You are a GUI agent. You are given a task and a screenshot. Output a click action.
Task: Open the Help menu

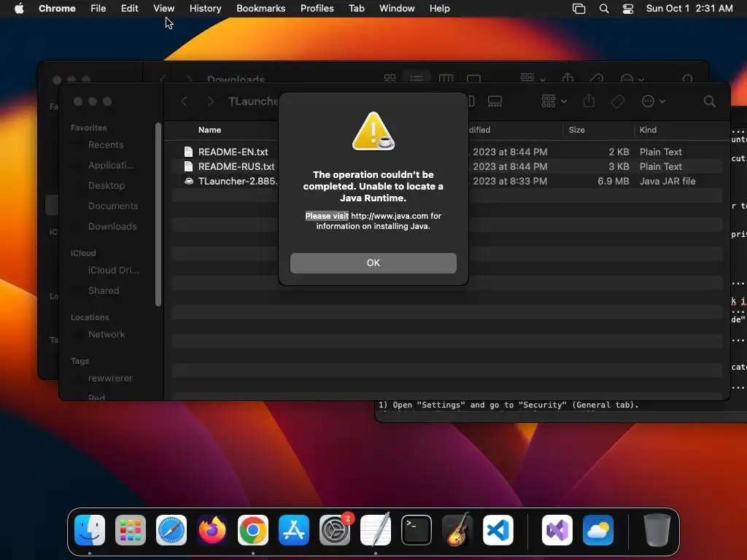click(439, 9)
